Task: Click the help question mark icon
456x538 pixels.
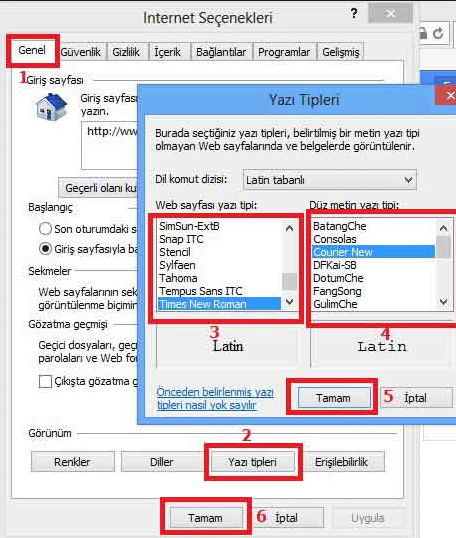Action: coord(354,14)
